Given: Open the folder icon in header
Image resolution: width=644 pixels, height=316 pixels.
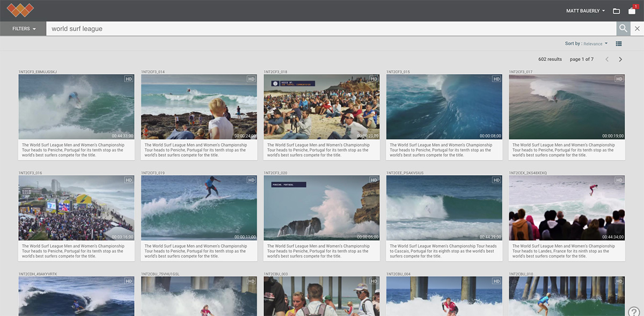Looking at the screenshot, I should tap(617, 11).
